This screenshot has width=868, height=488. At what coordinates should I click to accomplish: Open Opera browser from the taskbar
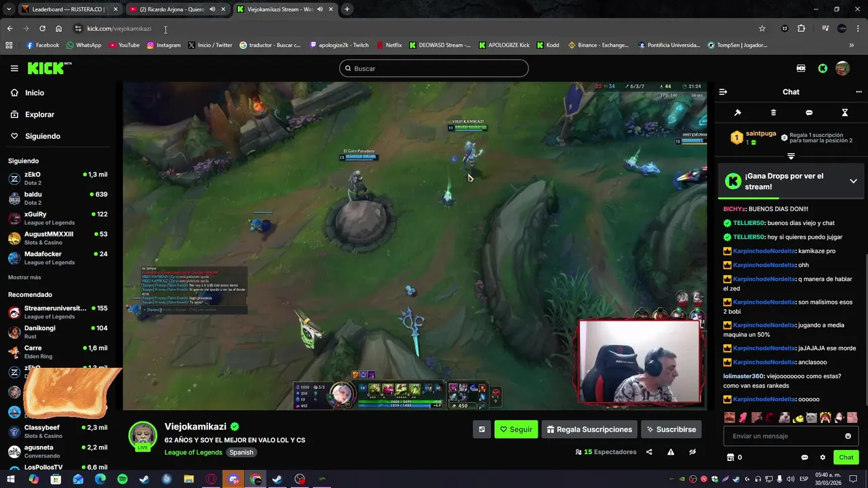(211, 479)
